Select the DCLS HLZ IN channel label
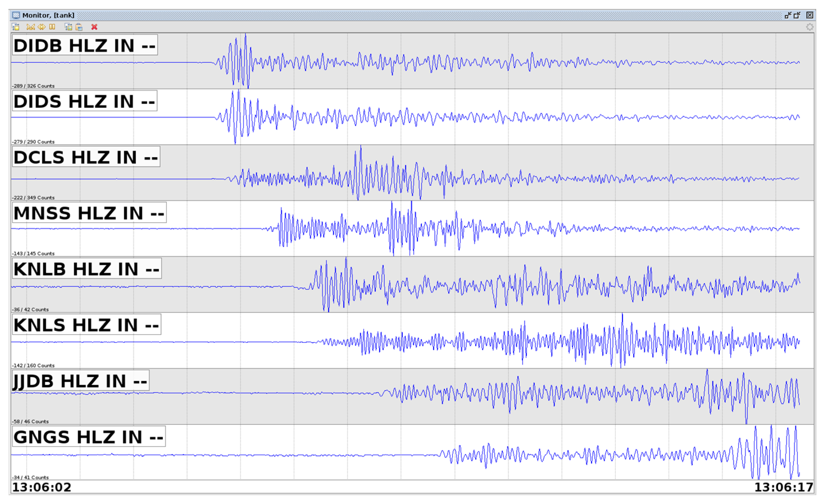The width and height of the screenshot is (825, 504). tap(86, 157)
